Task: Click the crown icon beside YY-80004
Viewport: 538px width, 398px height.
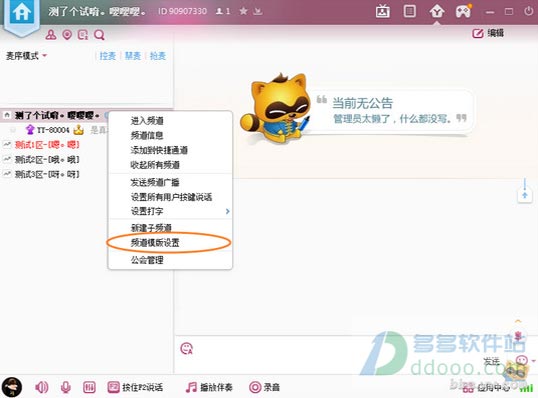Action: click(79, 130)
